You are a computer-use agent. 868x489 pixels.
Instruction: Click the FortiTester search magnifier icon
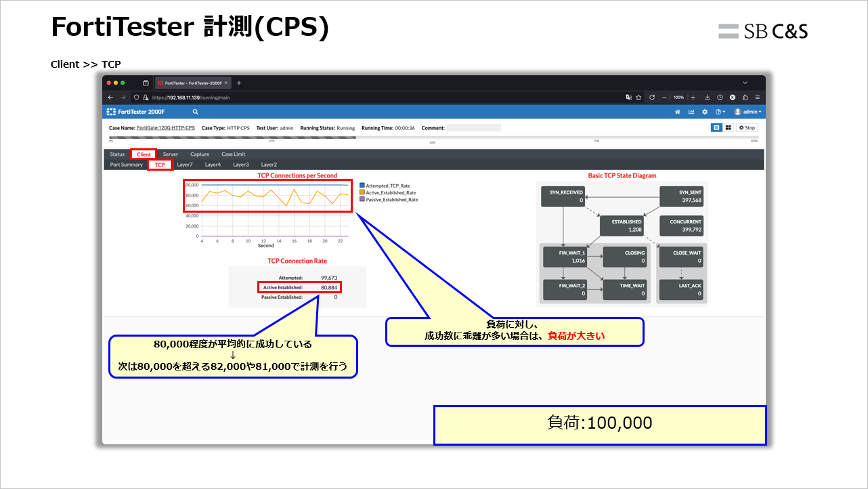pos(195,112)
